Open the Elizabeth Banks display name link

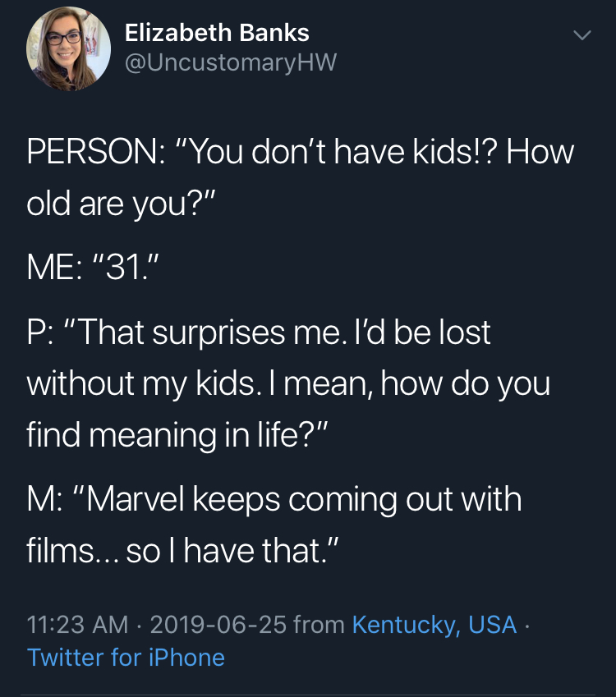[x=217, y=33]
